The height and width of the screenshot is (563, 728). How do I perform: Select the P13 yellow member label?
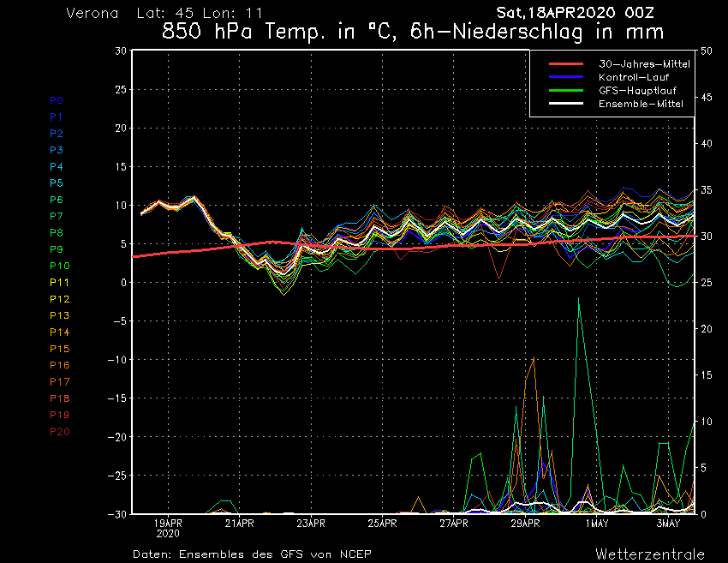click(x=59, y=316)
